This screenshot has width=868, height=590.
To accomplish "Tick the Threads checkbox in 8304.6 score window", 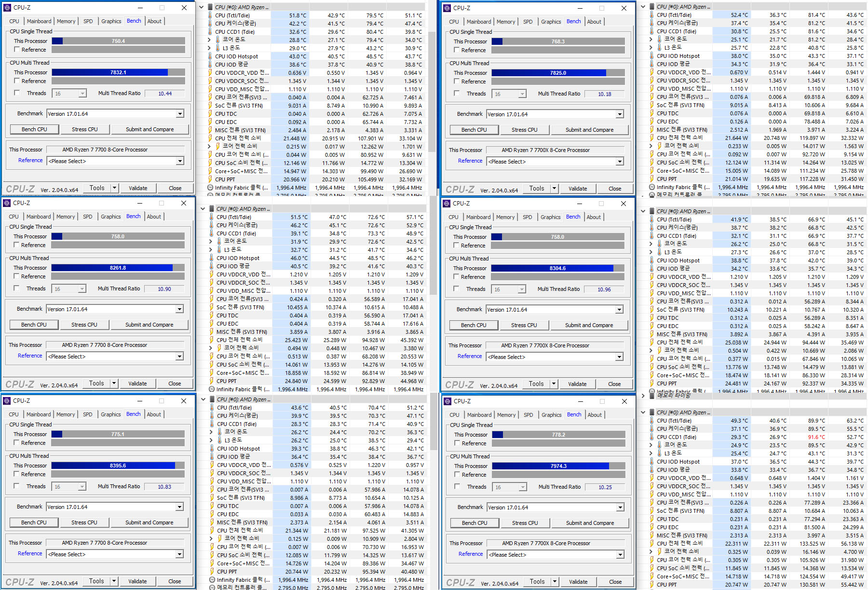I will coord(456,289).
